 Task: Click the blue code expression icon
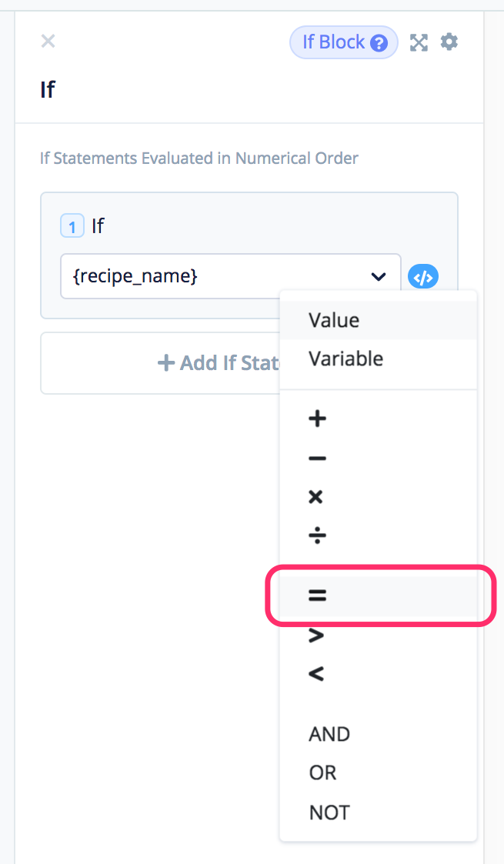[x=423, y=276]
